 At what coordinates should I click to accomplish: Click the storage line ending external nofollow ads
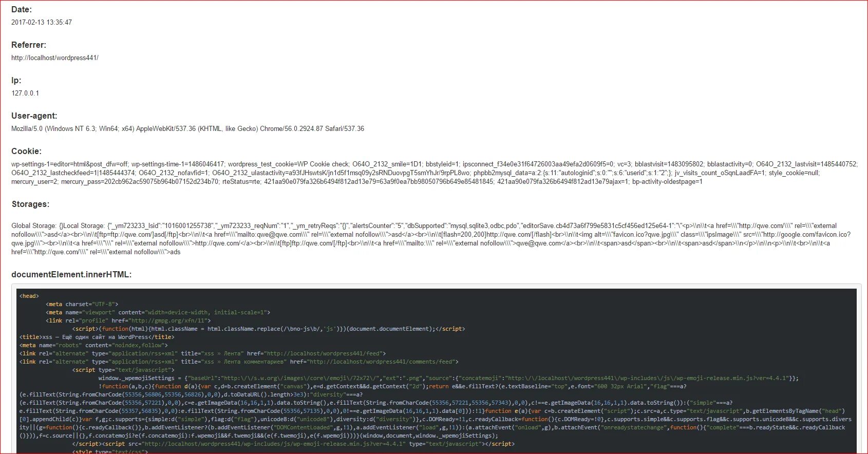(96, 252)
